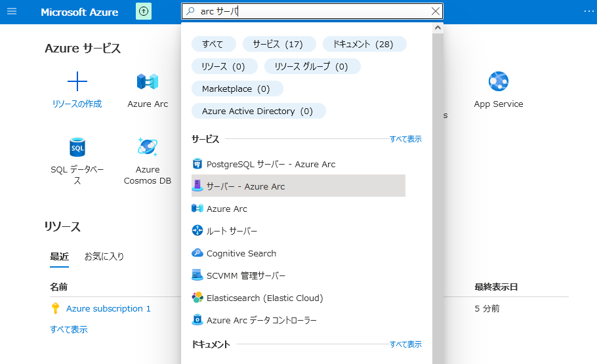Click the 最終表示日 column header
Screen dimensions: 597x364
496,287
